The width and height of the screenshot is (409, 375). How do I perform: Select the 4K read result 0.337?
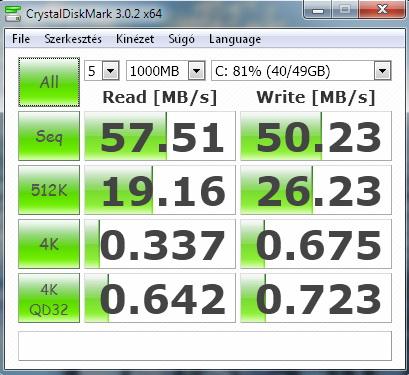click(160, 244)
